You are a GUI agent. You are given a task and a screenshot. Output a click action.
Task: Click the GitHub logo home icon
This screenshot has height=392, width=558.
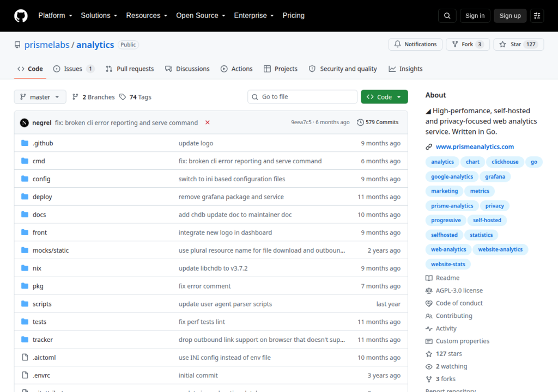tap(21, 16)
